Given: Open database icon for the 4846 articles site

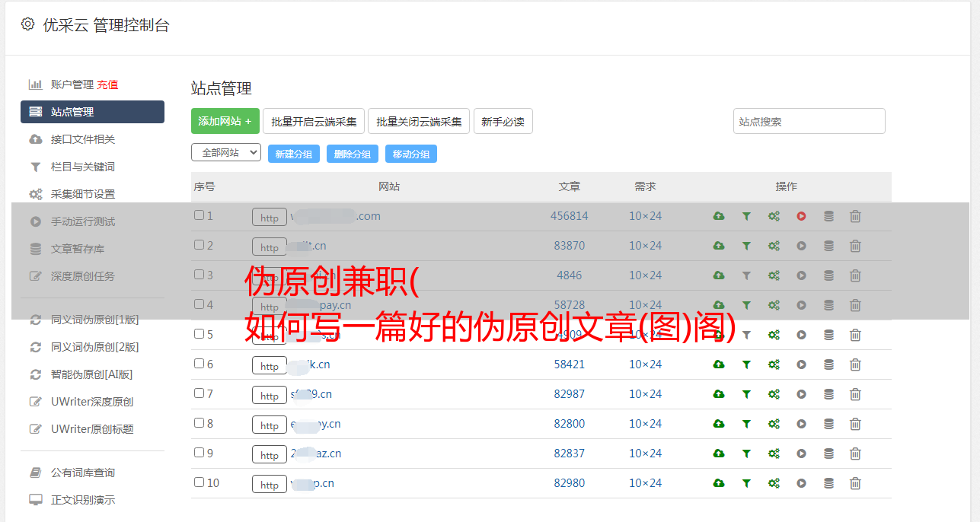Looking at the screenshot, I should click(828, 275).
